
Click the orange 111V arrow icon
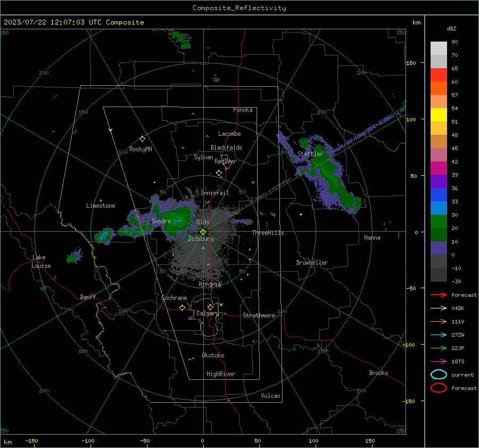(x=439, y=321)
